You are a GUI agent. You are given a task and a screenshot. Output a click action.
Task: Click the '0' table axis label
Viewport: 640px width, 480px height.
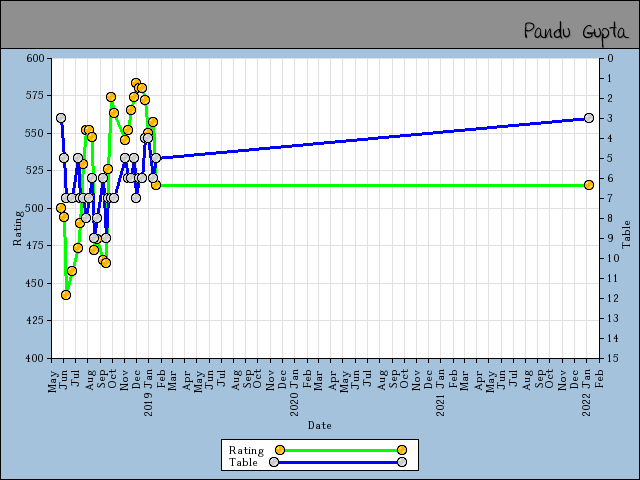[611, 58]
